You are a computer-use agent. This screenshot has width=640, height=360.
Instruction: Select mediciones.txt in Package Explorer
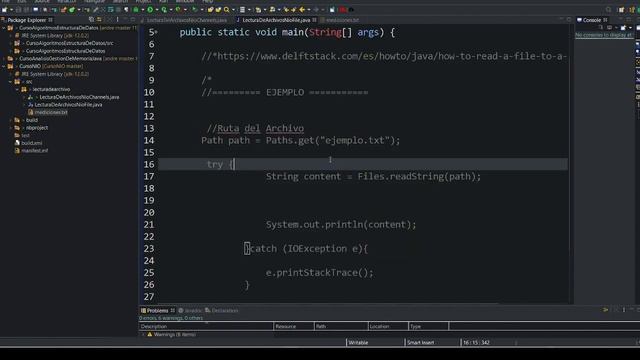pos(51,112)
